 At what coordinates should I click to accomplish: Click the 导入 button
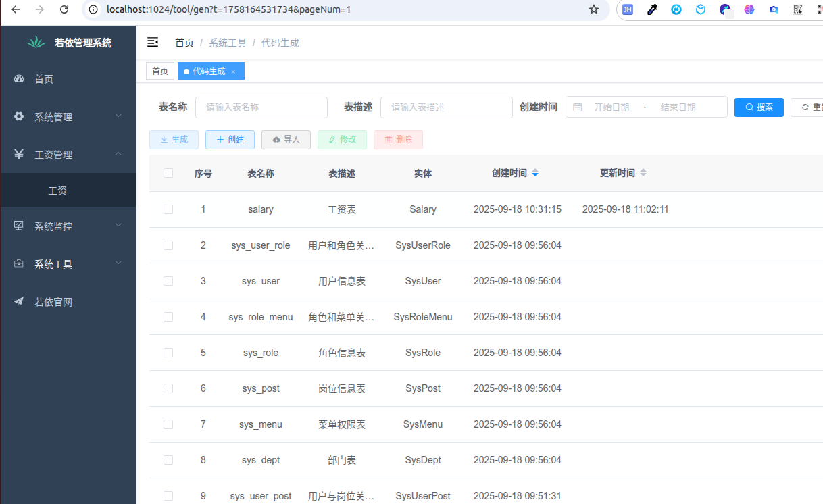click(286, 139)
